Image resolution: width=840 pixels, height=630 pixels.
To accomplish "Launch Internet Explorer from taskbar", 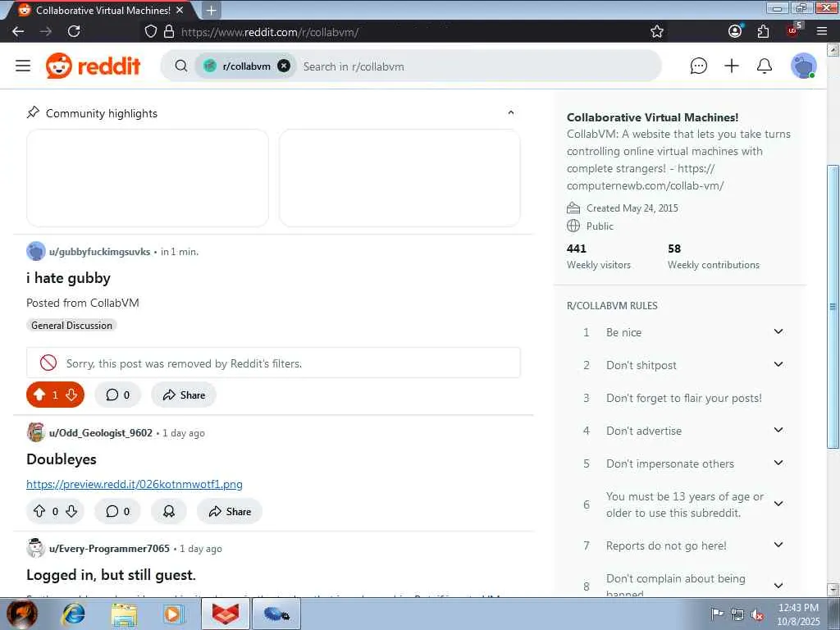I will tap(73, 614).
